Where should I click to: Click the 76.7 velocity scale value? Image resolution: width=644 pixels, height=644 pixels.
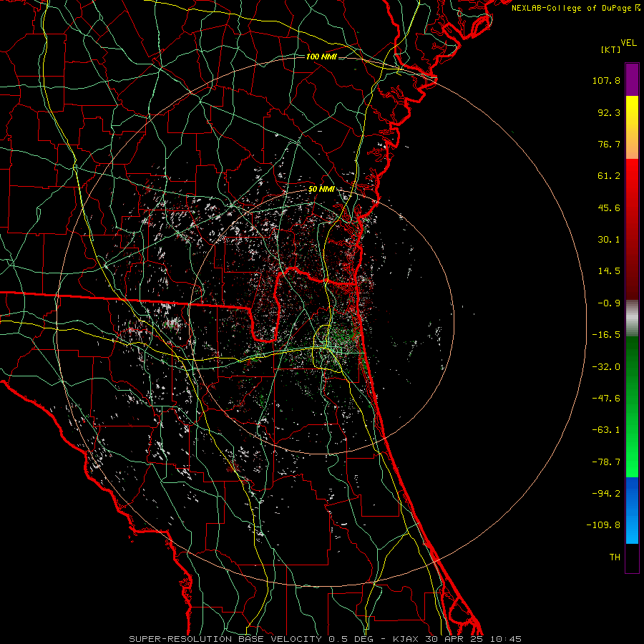pyautogui.click(x=609, y=144)
